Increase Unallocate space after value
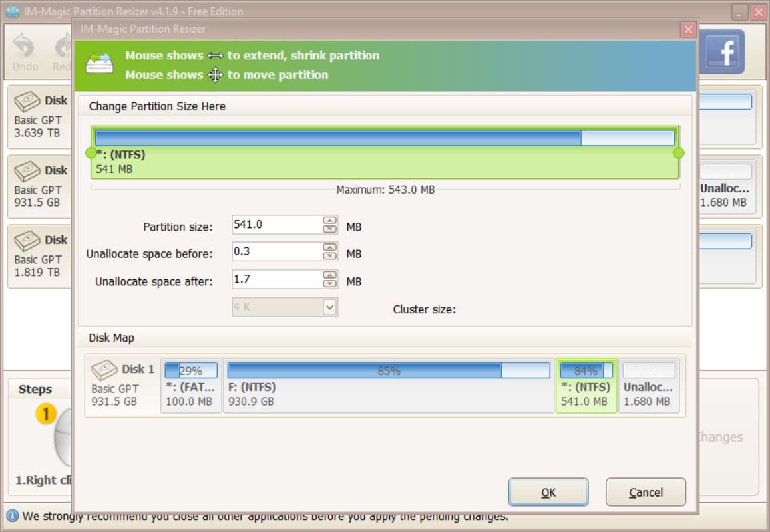Screen dimensions: 770x532 point(330,275)
